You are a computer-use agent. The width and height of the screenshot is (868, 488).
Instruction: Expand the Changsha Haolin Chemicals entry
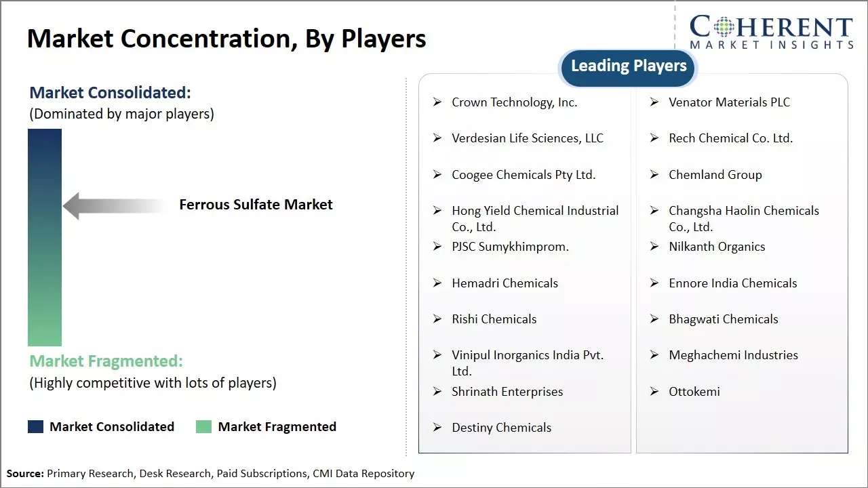743,218
